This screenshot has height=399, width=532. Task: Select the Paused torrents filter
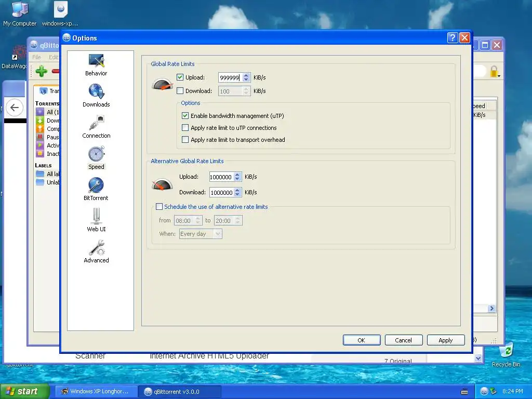point(48,137)
